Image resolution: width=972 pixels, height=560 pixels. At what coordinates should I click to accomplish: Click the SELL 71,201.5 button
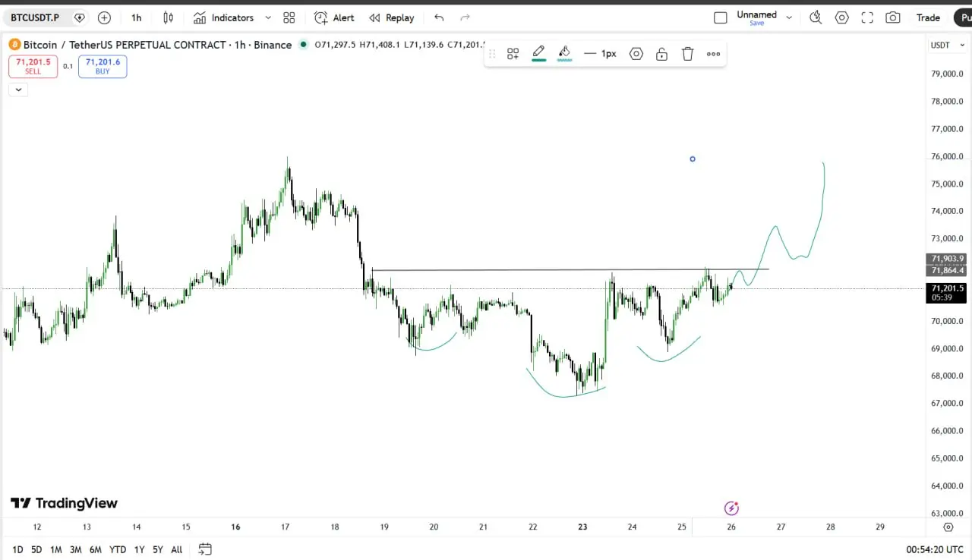pos(33,66)
